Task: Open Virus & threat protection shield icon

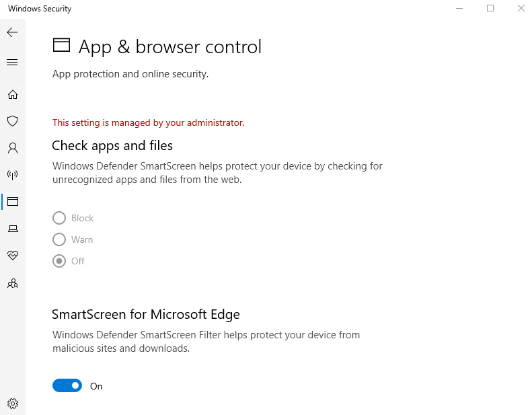Action: [13, 121]
